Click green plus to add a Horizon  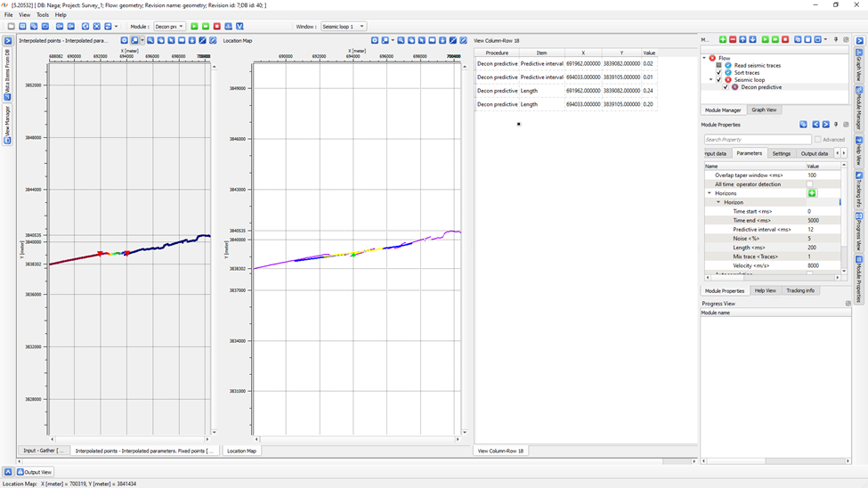pos(812,193)
